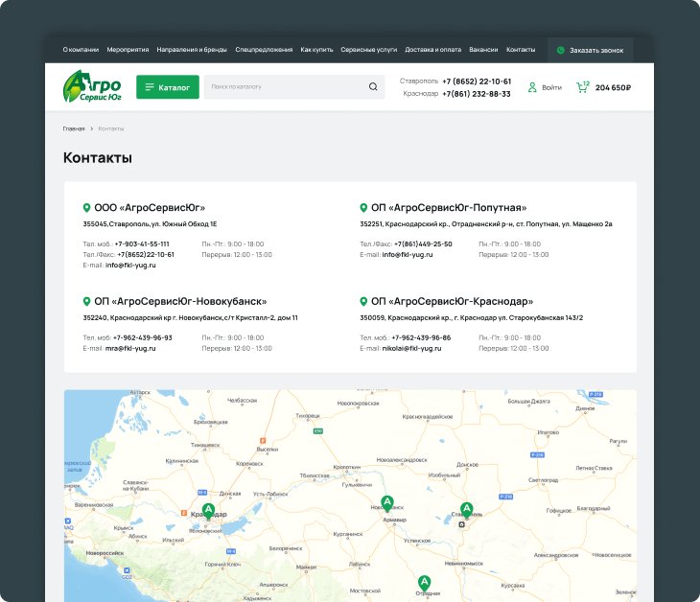Click phone +7(8652)22-10-61 in Ставрополь card
Image resolution: width=700 pixels, height=602 pixels.
[146, 254]
